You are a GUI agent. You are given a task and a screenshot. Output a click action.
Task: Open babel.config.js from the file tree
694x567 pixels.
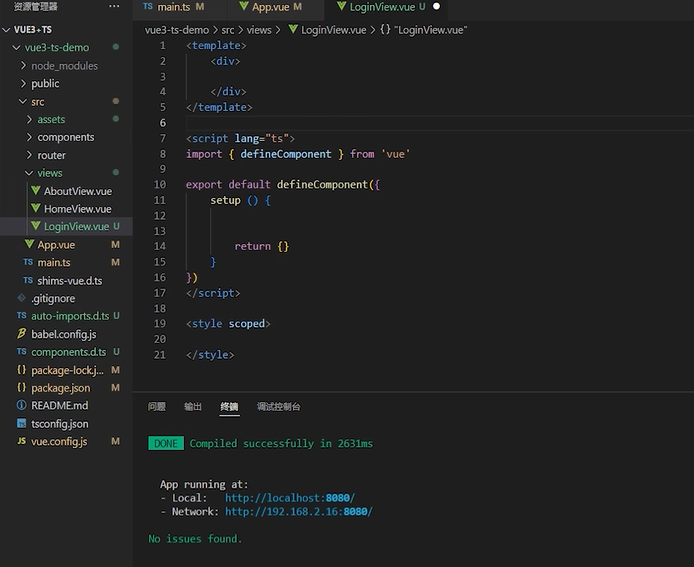tap(64, 334)
